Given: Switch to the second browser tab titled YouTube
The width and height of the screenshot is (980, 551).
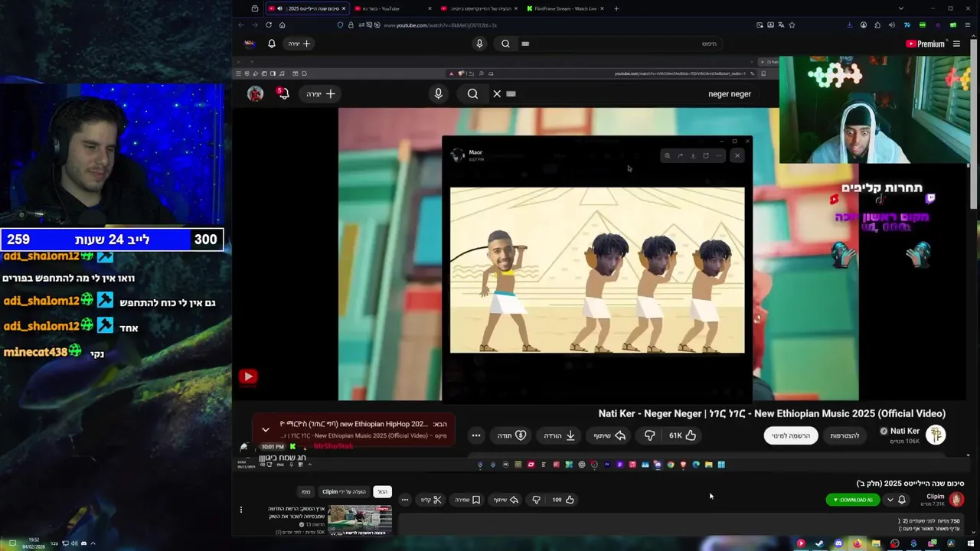Looking at the screenshot, I should tap(393, 8).
